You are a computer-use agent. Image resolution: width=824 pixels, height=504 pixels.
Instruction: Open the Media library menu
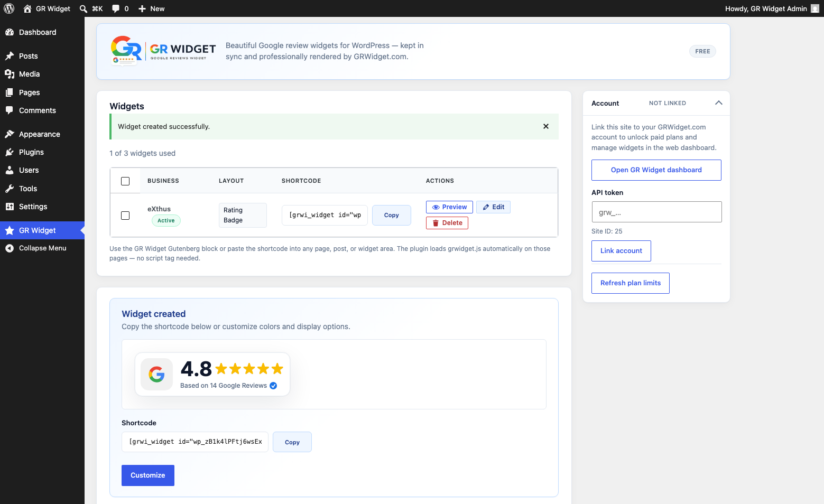coord(42,74)
